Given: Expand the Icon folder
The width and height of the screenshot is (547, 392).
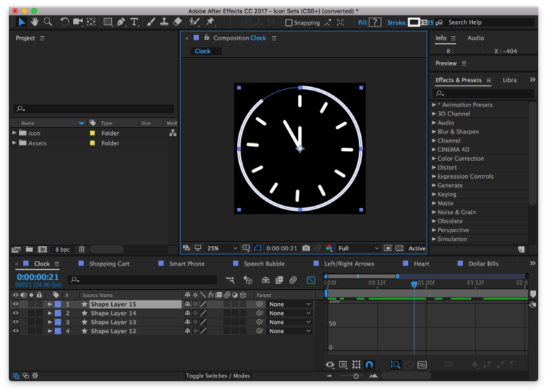Looking at the screenshot, I should tap(14, 133).
